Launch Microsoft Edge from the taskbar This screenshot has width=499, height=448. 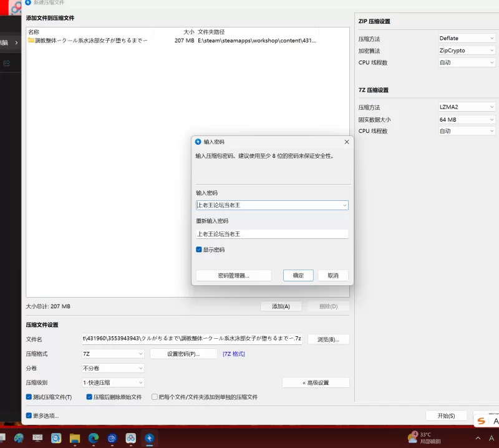pyautogui.click(x=93, y=438)
